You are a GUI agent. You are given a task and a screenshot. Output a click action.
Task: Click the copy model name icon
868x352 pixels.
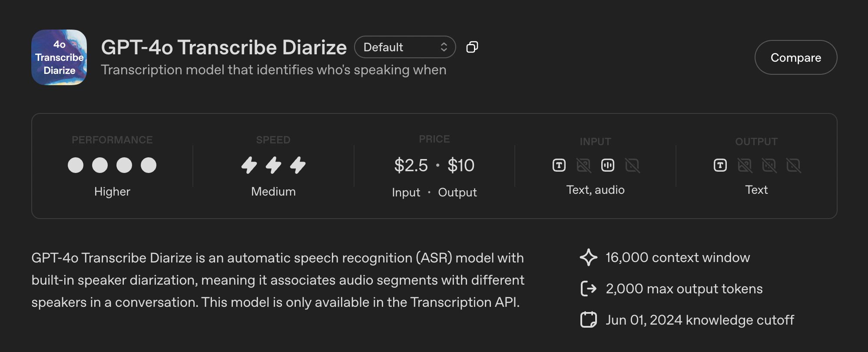[x=472, y=47]
